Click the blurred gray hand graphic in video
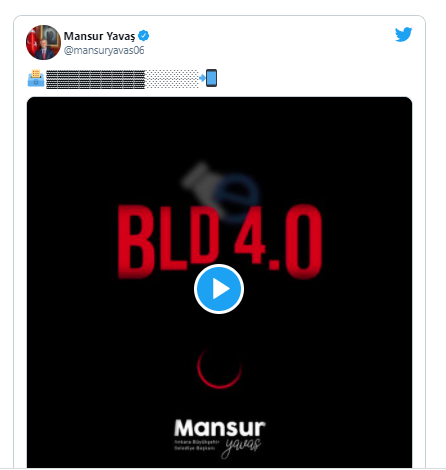446x470 pixels. pos(199,180)
